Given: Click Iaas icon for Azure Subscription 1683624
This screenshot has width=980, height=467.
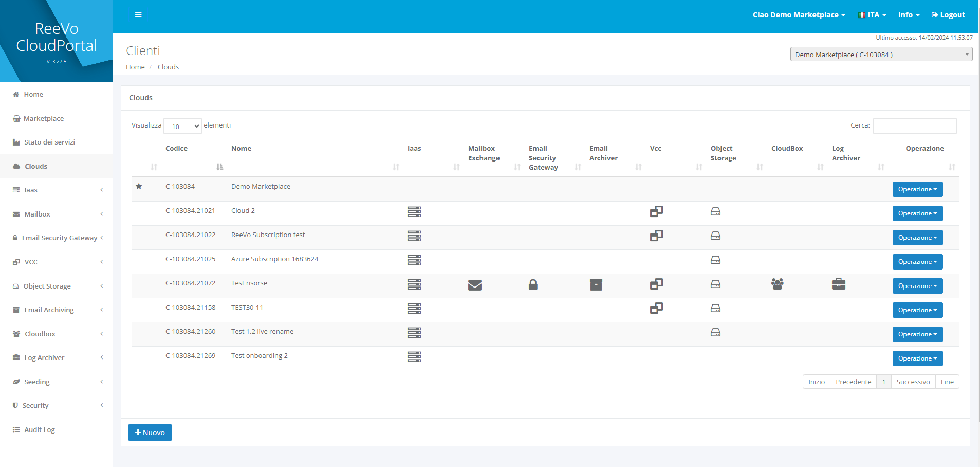Looking at the screenshot, I should (414, 260).
